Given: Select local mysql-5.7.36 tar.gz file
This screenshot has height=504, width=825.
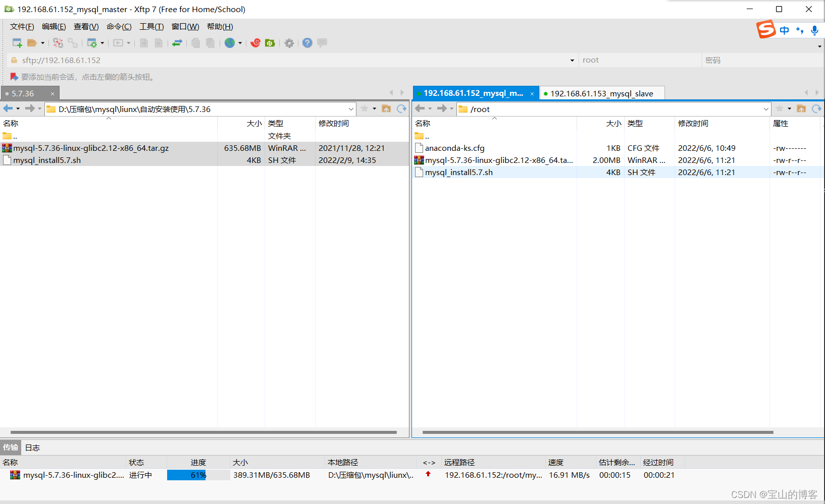Looking at the screenshot, I should click(x=204, y=148).
